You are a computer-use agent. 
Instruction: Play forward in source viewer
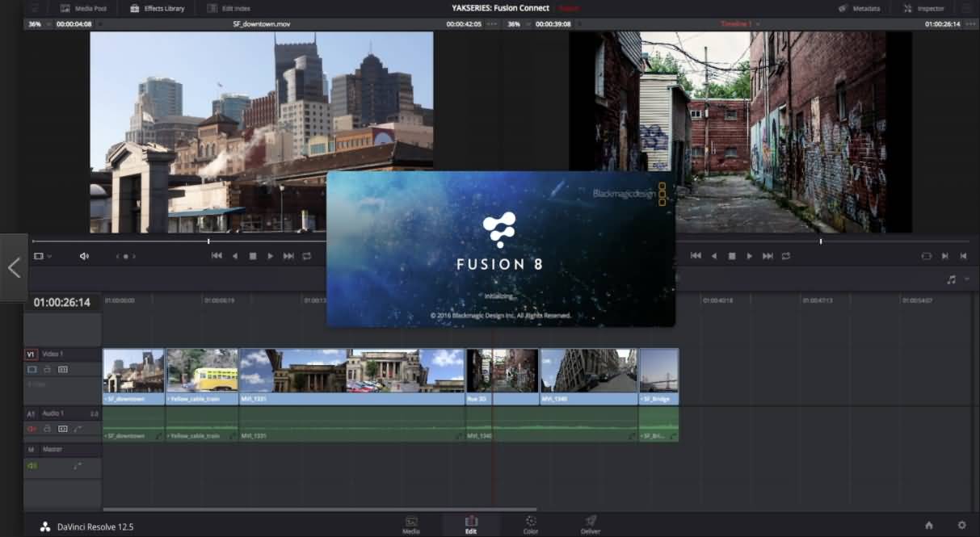pos(271,256)
